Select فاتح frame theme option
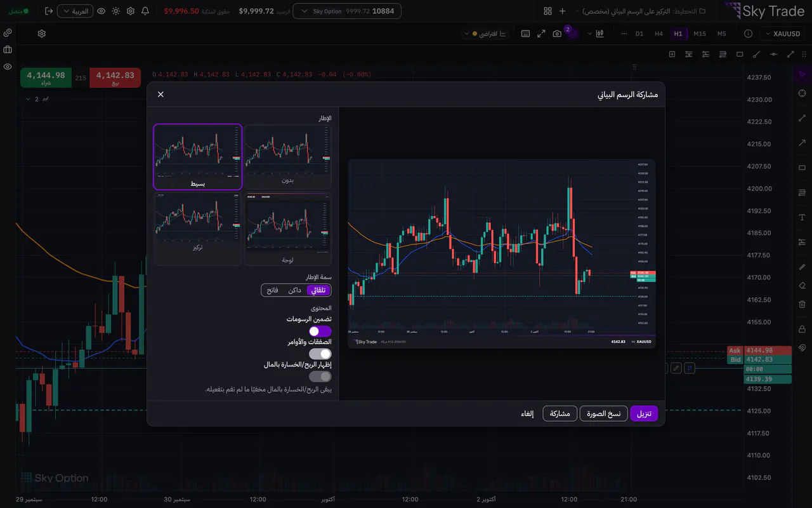 tap(273, 290)
